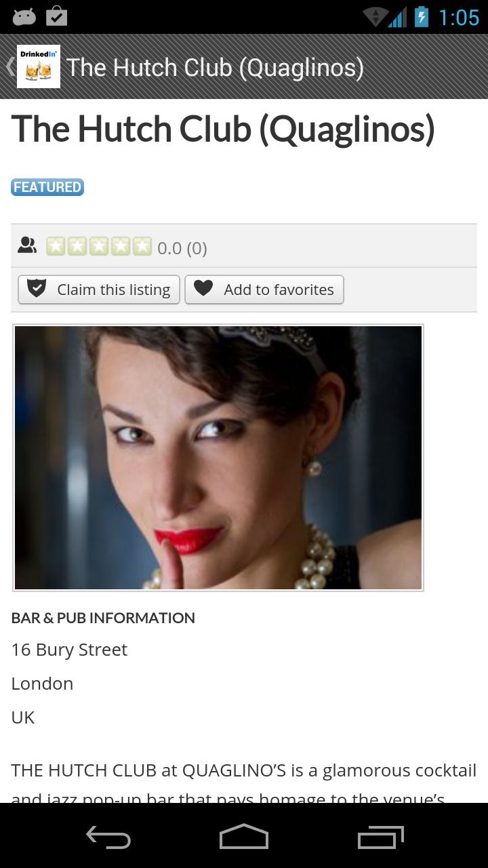488x868 pixels.
Task: Open the venue photo of the woman
Action: tap(218, 458)
